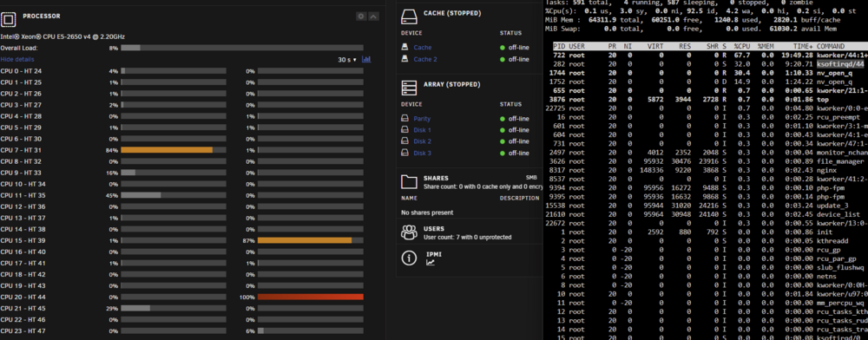
Task: Click Hide details link
Action: (x=17, y=59)
